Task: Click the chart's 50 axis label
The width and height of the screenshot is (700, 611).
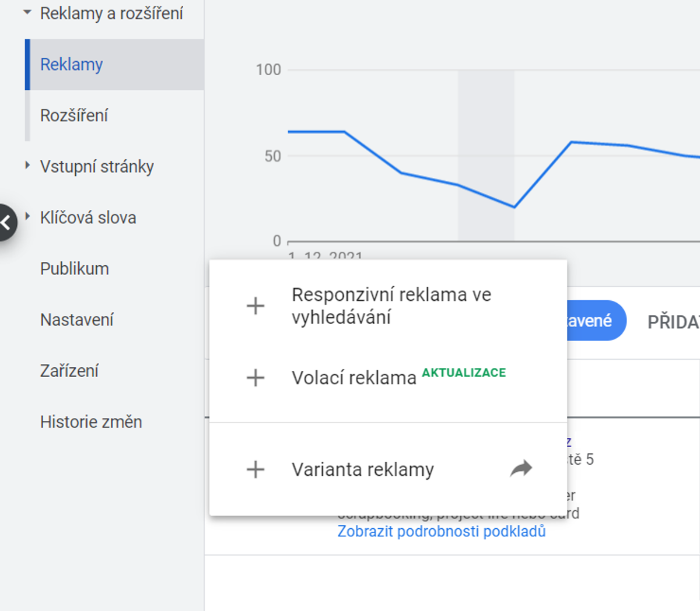Action: pos(272,156)
